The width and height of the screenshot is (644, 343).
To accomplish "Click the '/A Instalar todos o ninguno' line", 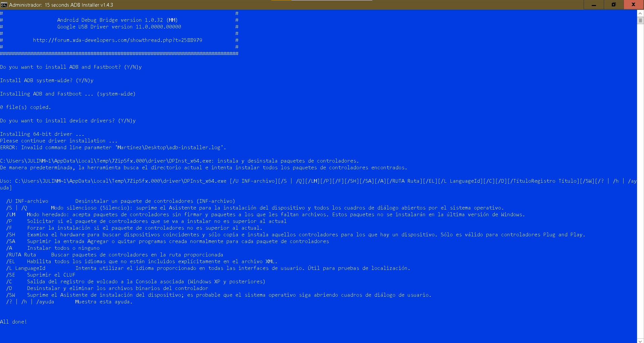I will (53, 248).
